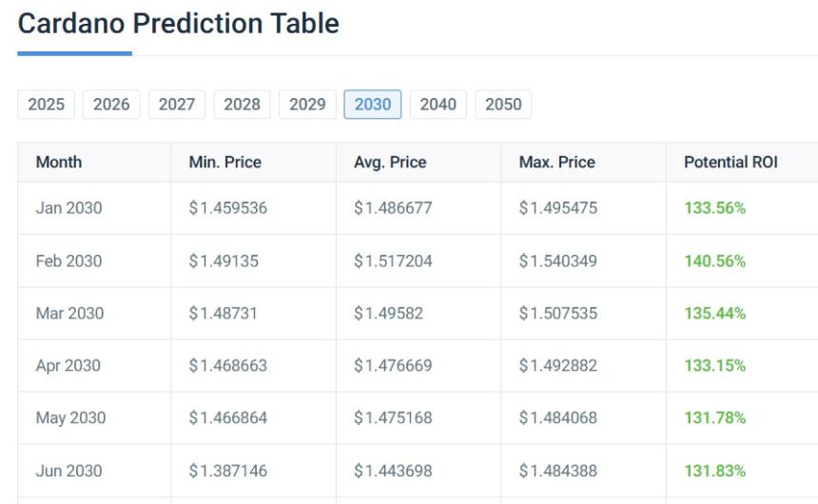Click May 2030 average price $1.475168
818x504 pixels.
coord(393,418)
